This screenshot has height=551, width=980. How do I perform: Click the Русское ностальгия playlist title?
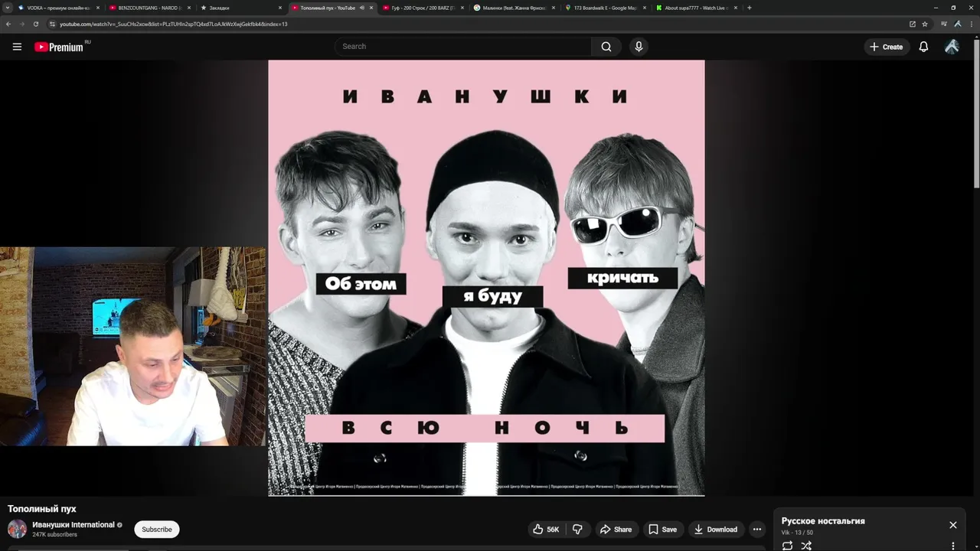[823, 521]
